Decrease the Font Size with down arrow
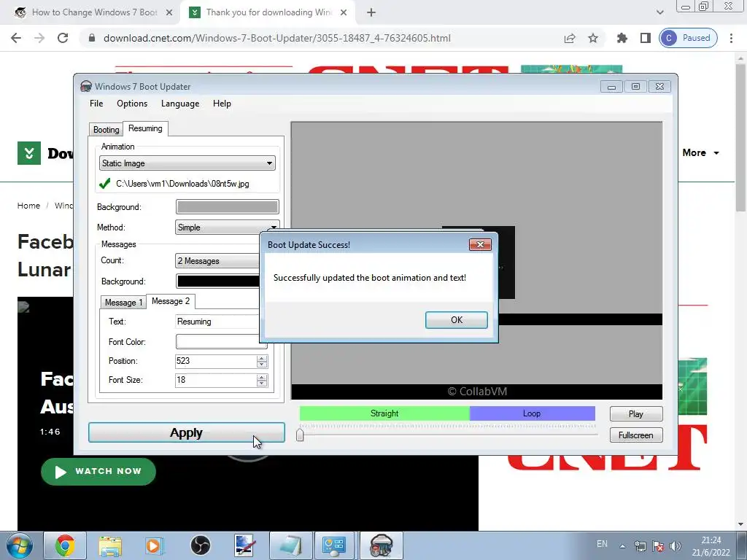747x560 pixels. pyautogui.click(x=262, y=384)
